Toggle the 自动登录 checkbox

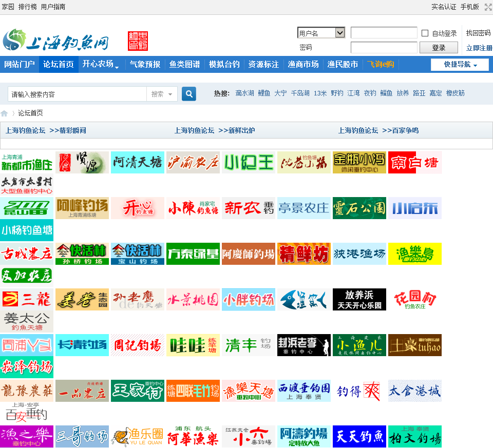[425, 33]
